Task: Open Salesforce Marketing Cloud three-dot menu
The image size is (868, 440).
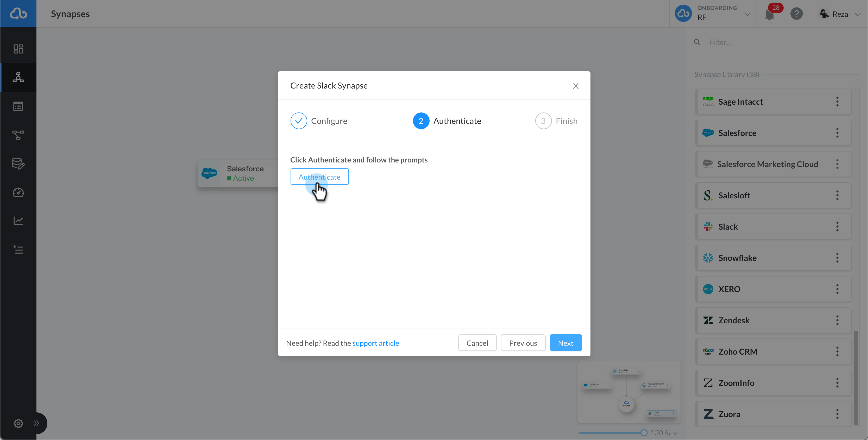Action: [837, 164]
